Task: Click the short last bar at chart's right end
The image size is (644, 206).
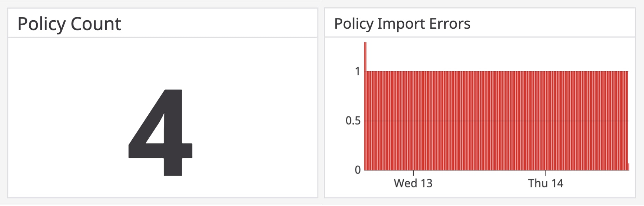Action: [x=629, y=167]
